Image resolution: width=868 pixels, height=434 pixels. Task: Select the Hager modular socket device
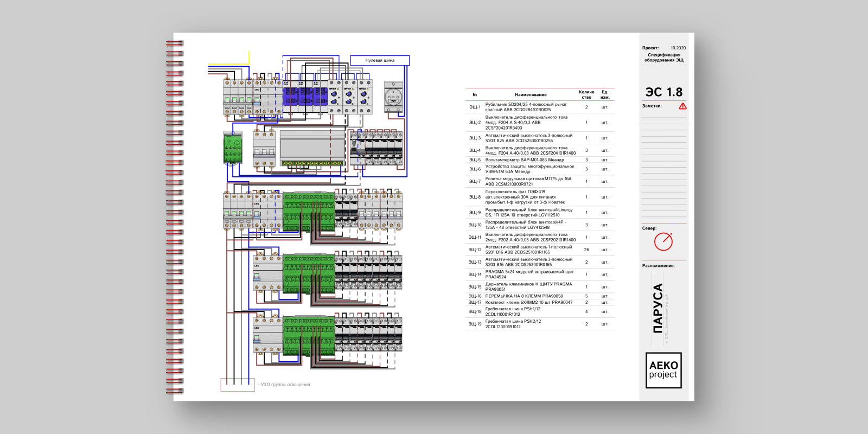click(x=393, y=97)
